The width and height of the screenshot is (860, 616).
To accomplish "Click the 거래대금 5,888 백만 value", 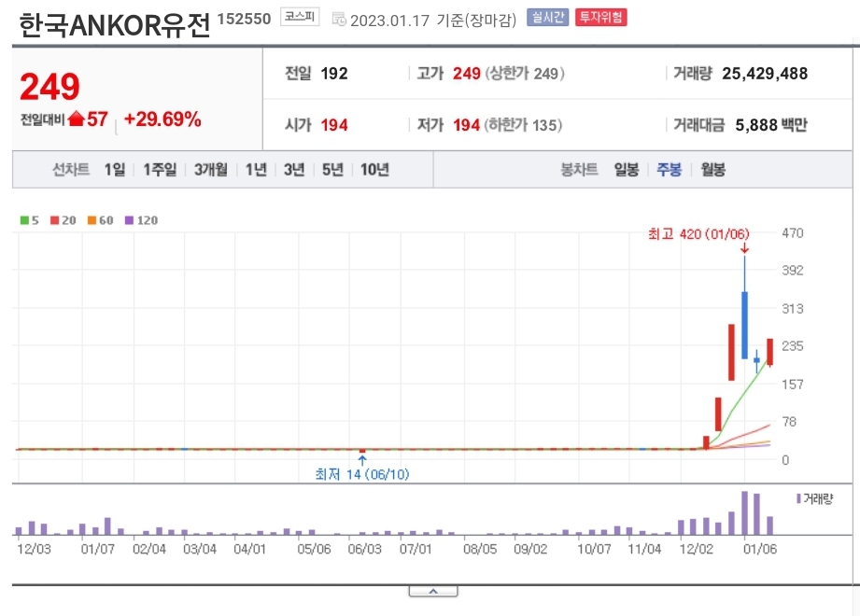I will coord(740,125).
